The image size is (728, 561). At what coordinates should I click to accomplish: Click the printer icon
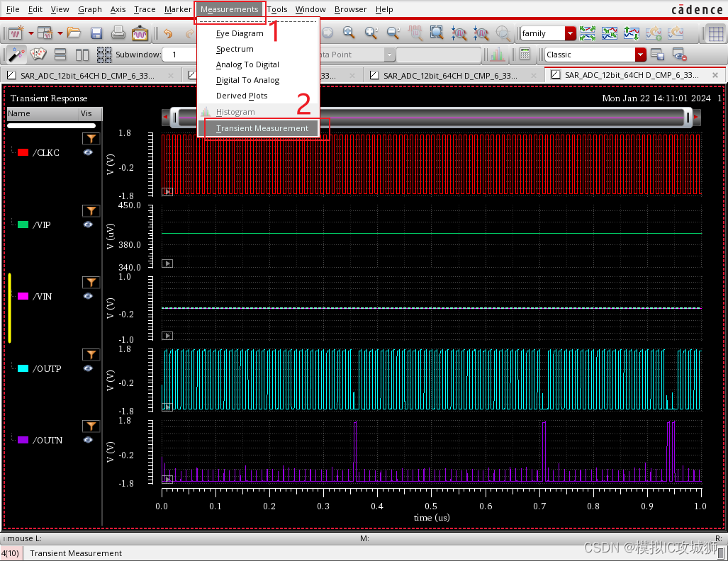(x=118, y=33)
